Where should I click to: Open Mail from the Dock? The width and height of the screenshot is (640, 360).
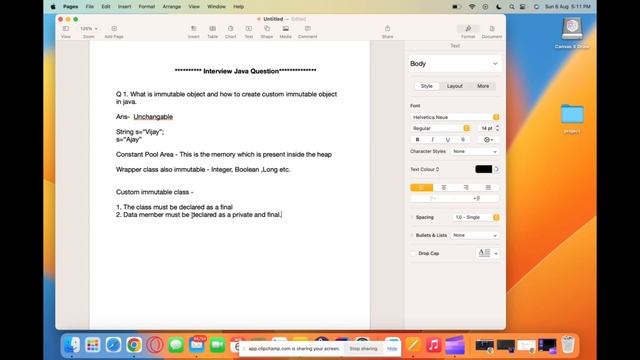[x=197, y=345]
